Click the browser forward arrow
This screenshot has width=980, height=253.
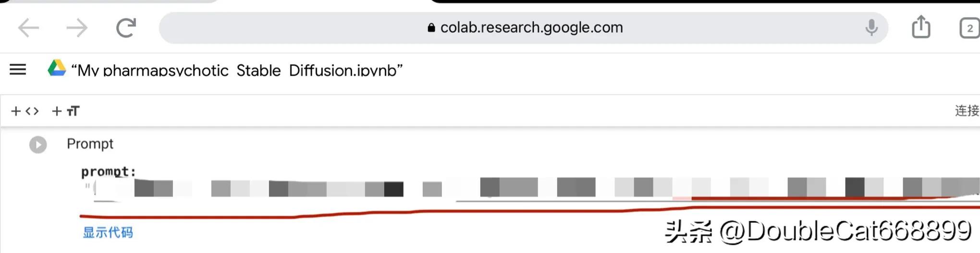click(77, 28)
